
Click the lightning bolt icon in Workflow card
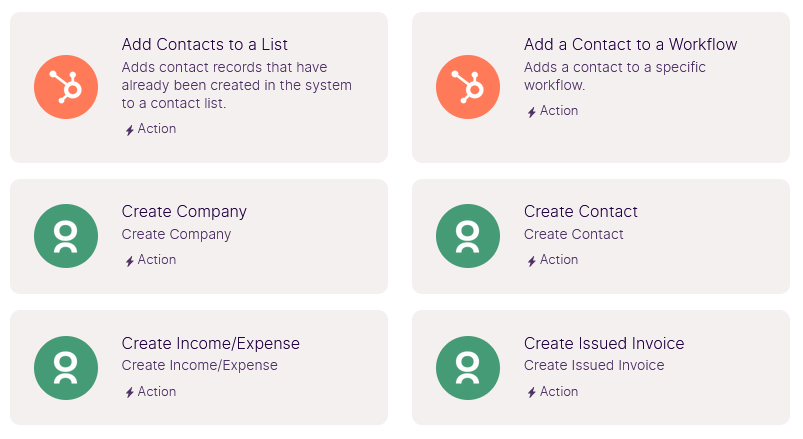(x=532, y=112)
